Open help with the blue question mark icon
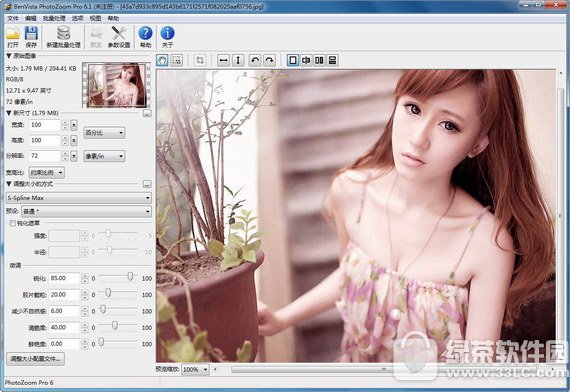570x392 pixels. point(145,36)
